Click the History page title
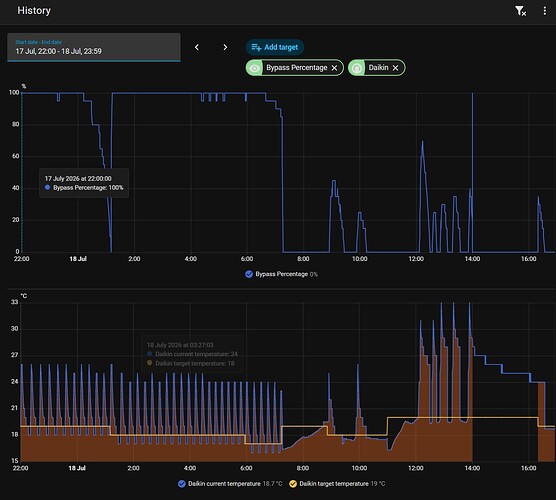The height and width of the screenshot is (500, 556). pos(34,11)
